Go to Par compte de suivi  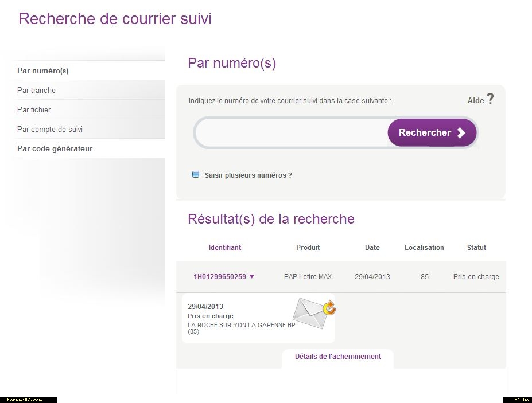[x=50, y=129]
